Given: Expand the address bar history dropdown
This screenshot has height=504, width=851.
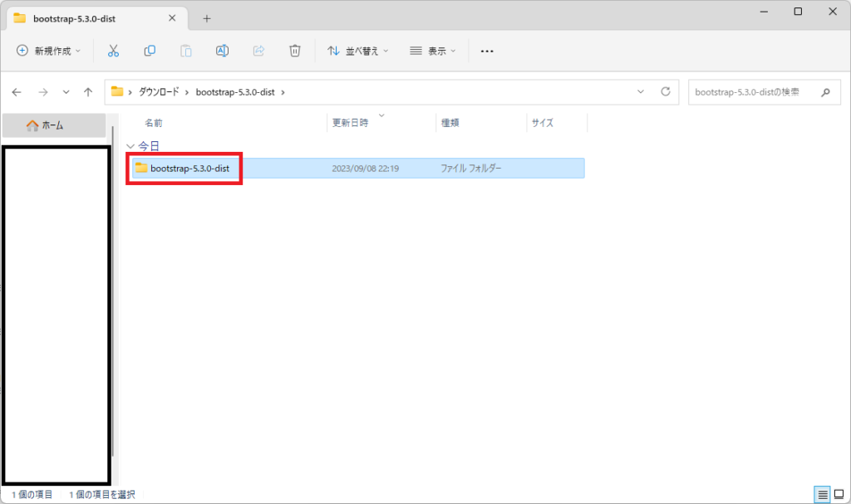Looking at the screenshot, I should coord(641,91).
